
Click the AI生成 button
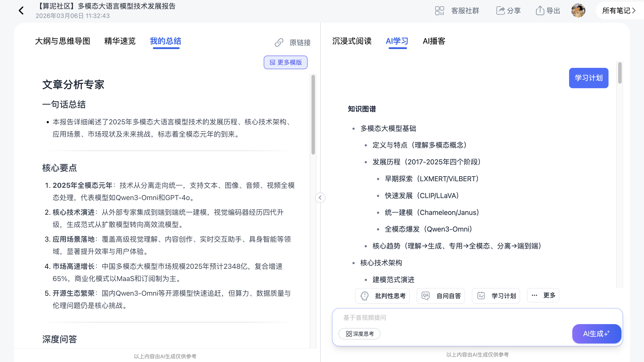(x=596, y=334)
